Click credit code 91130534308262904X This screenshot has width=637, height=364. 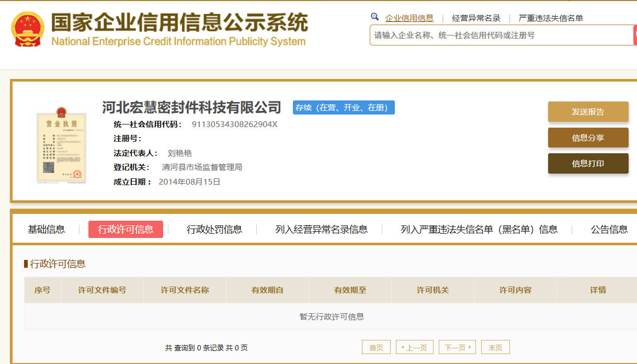pyautogui.click(x=234, y=124)
